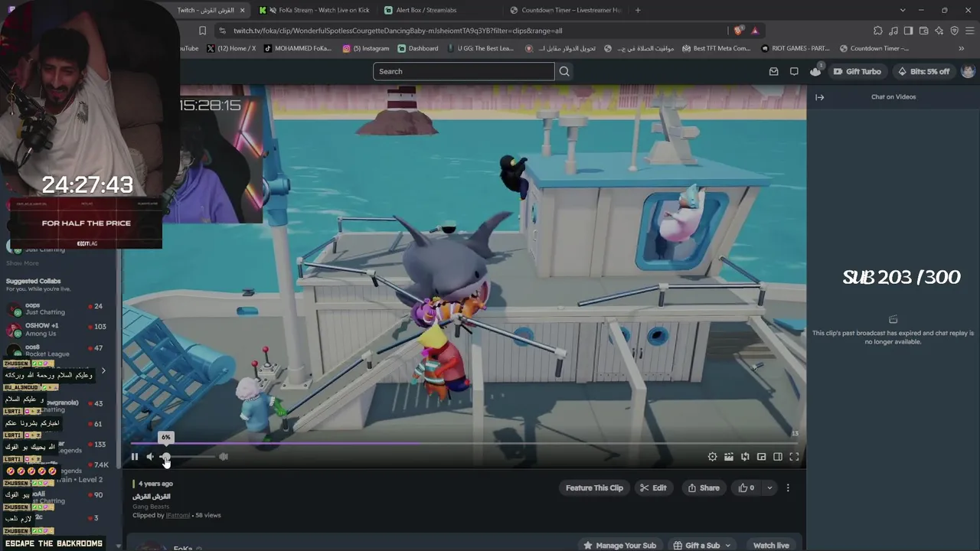Toggle the browser sidebar panel
This screenshot has height=551, width=980.
pyautogui.click(x=908, y=31)
